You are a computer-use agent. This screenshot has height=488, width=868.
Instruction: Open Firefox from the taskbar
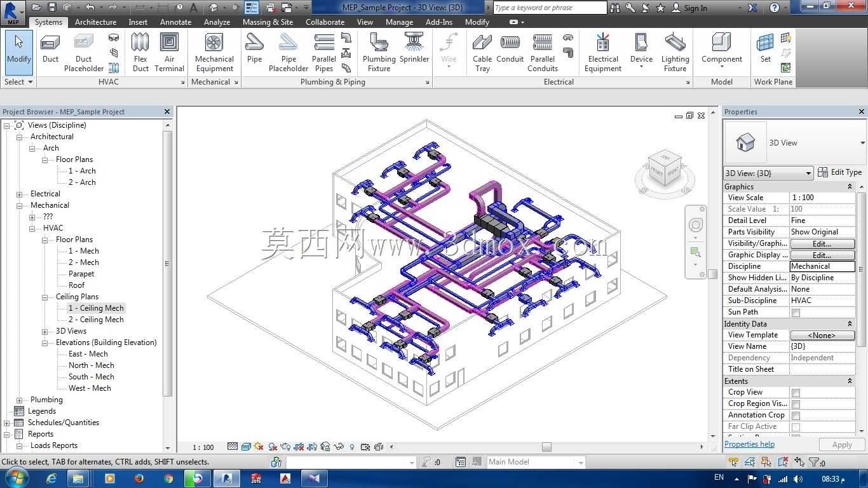pyautogui.click(x=139, y=478)
